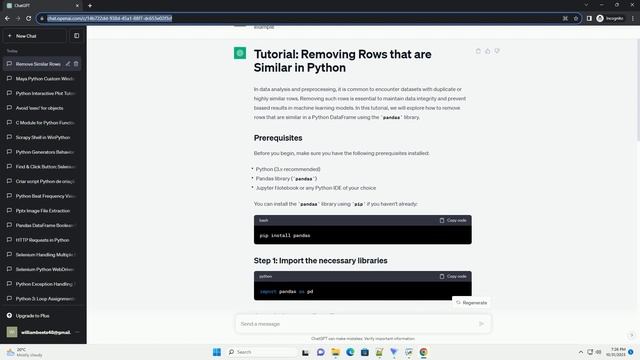The width and height of the screenshot is (640, 360).
Task: Select the ChatGPT browser tab
Action: (42, 6)
